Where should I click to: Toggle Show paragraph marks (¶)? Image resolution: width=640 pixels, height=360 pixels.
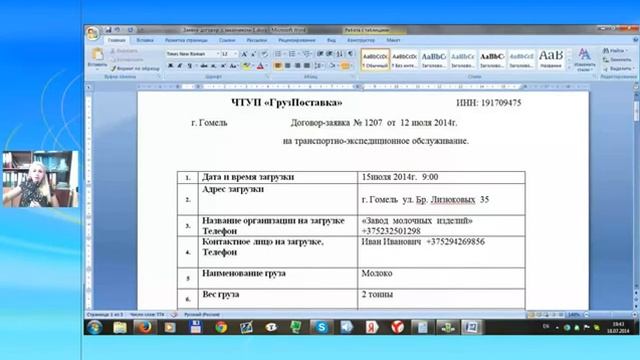[x=351, y=54]
